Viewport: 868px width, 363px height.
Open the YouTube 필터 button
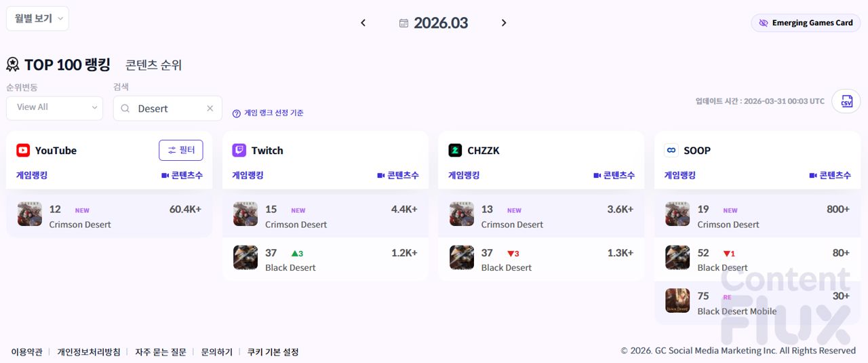click(180, 150)
